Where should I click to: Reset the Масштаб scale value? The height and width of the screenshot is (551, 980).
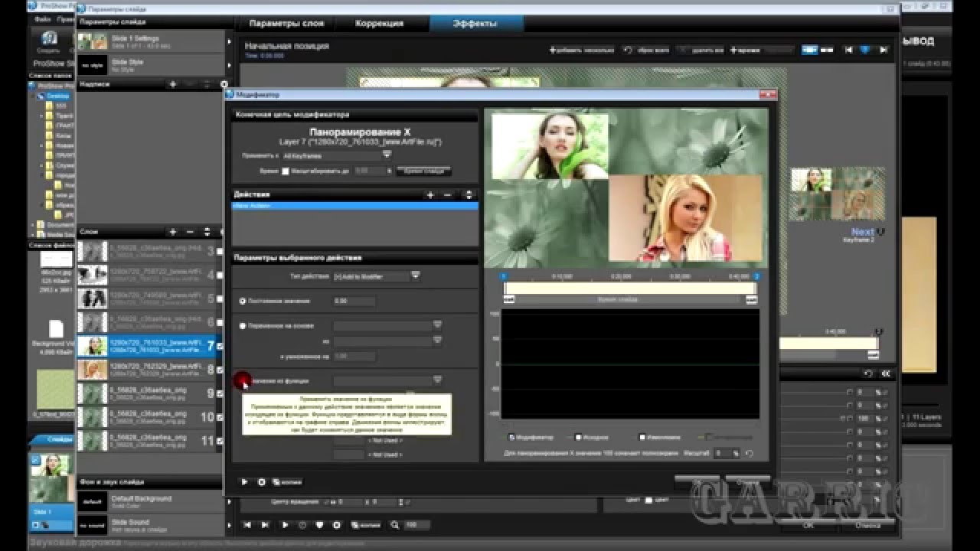pos(748,454)
